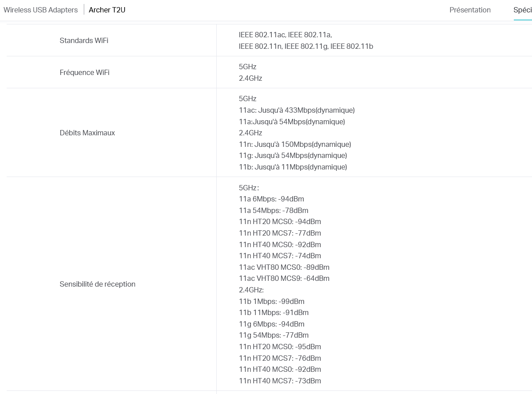Screen dimensions: 532x394
Task: Click the Standards WiFi row label
Action: click(84, 40)
